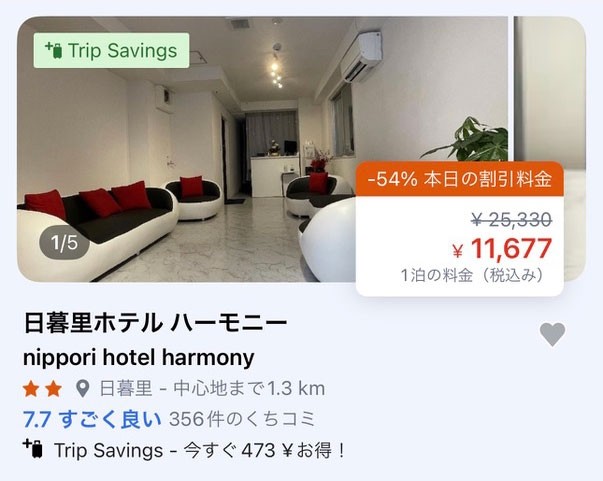Click the 7.7 すごく良い rating score
This screenshot has height=481, width=603.
coord(92,419)
